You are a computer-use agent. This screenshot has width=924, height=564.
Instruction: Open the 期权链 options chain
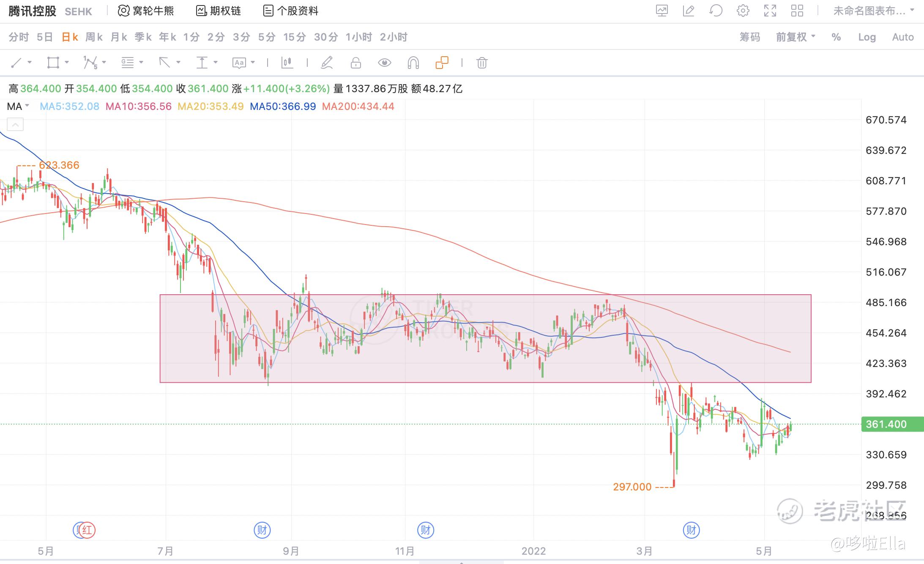tap(219, 11)
